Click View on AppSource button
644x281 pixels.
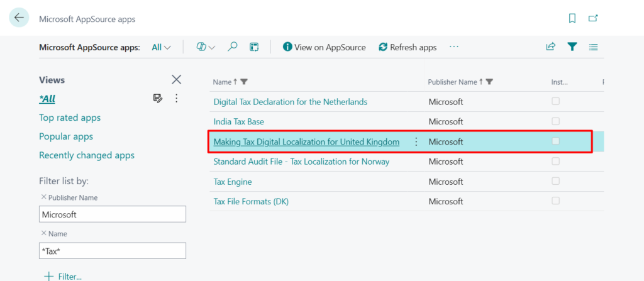[324, 47]
